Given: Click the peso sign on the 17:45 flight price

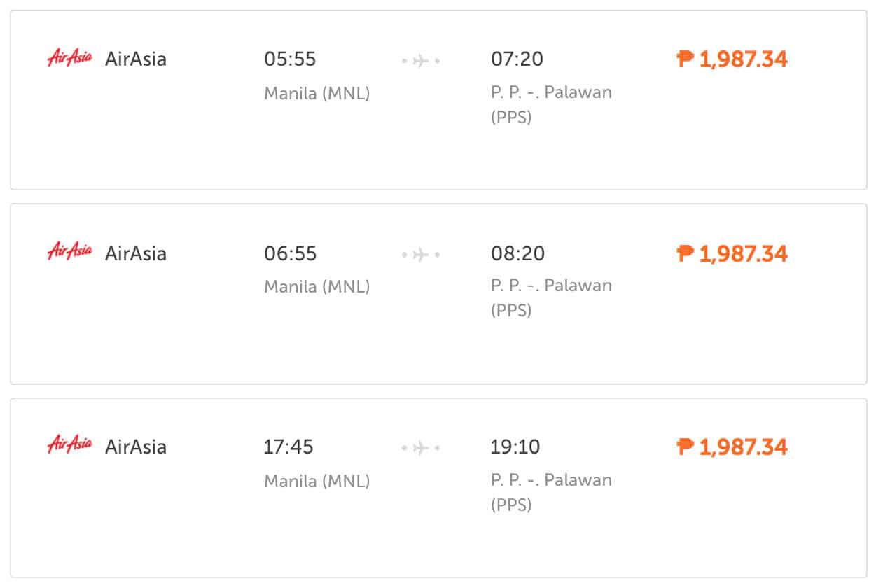Looking at the screenshot, I should tap(686, 447).
